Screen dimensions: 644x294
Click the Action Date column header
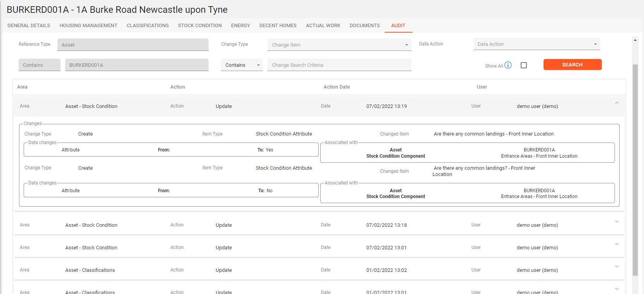(x=337, y=87)
